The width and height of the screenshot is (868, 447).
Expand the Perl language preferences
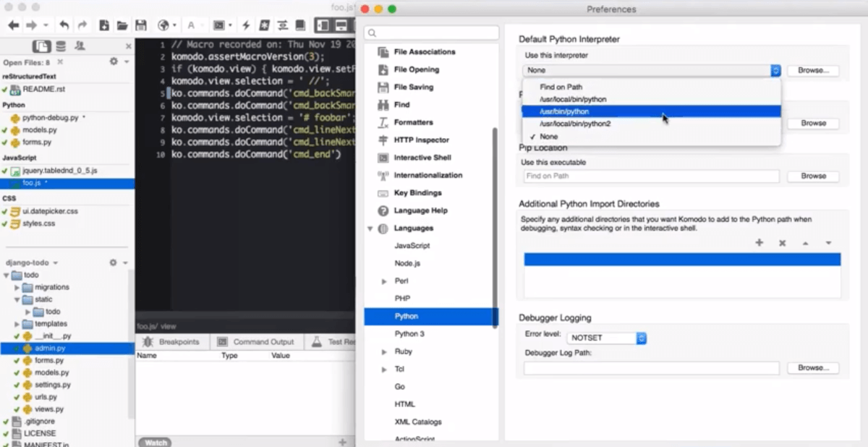point(385,281)
